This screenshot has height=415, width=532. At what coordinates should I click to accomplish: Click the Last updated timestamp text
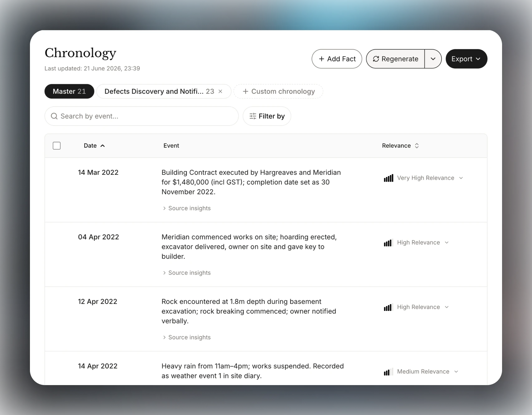[x=92, y=69]
